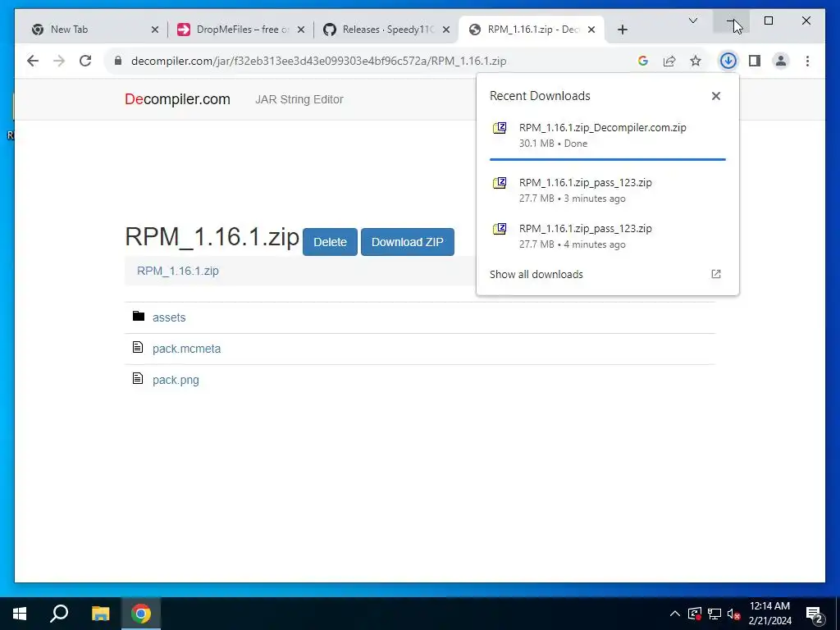Screen dimensions: 840x630
Task: Toggle the Chrome downloads button
Action: point(728,61)
